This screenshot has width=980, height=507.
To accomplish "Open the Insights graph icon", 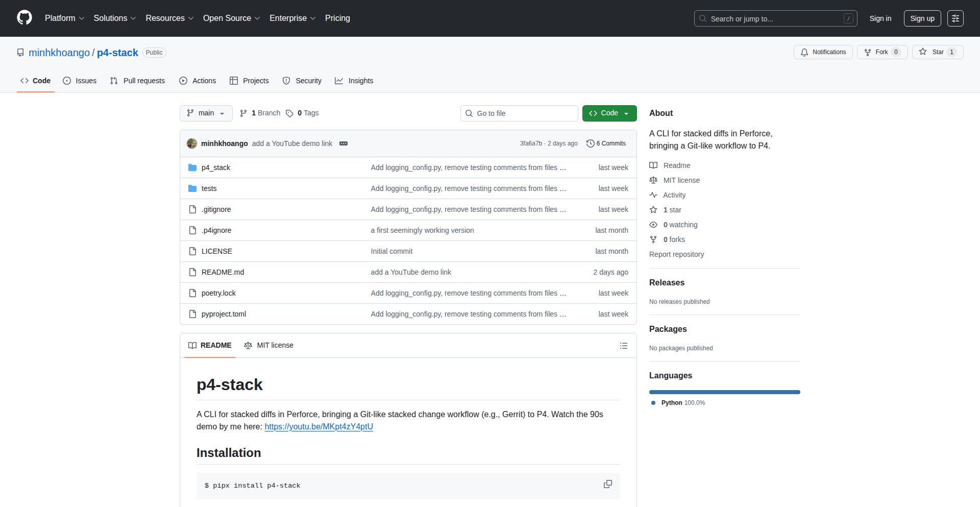I will pyautogui.click(x=339, y=81).
